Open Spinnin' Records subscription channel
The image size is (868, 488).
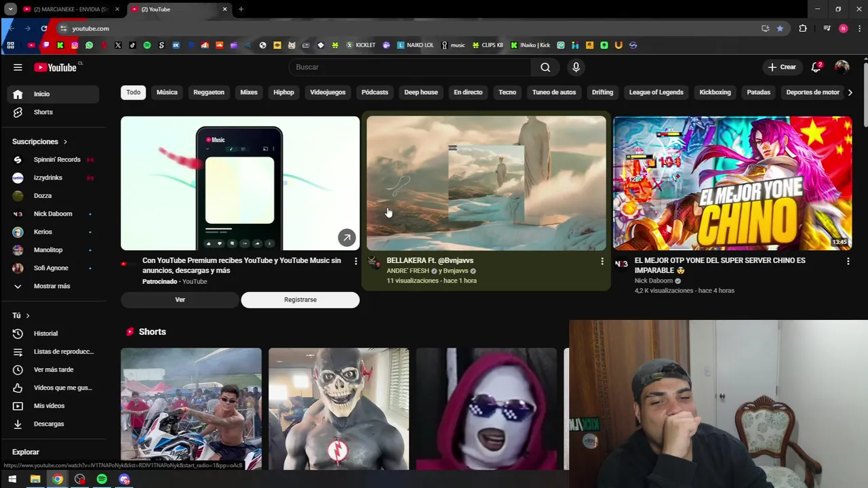(x=53, y=159)
